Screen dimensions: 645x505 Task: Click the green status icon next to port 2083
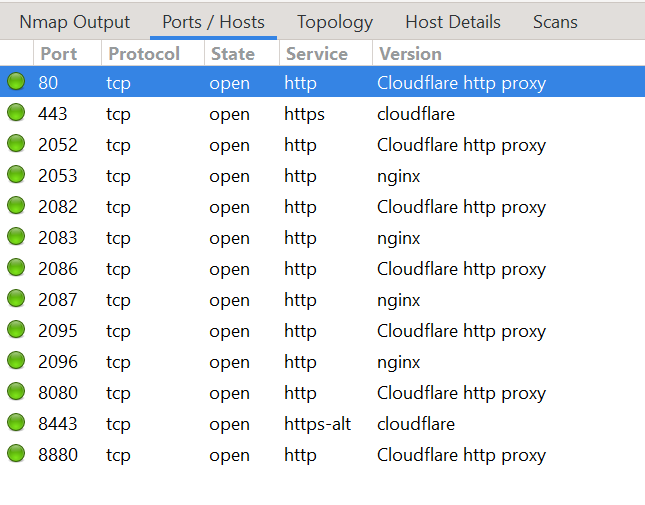pyautogui.click(x=16, y=238)
